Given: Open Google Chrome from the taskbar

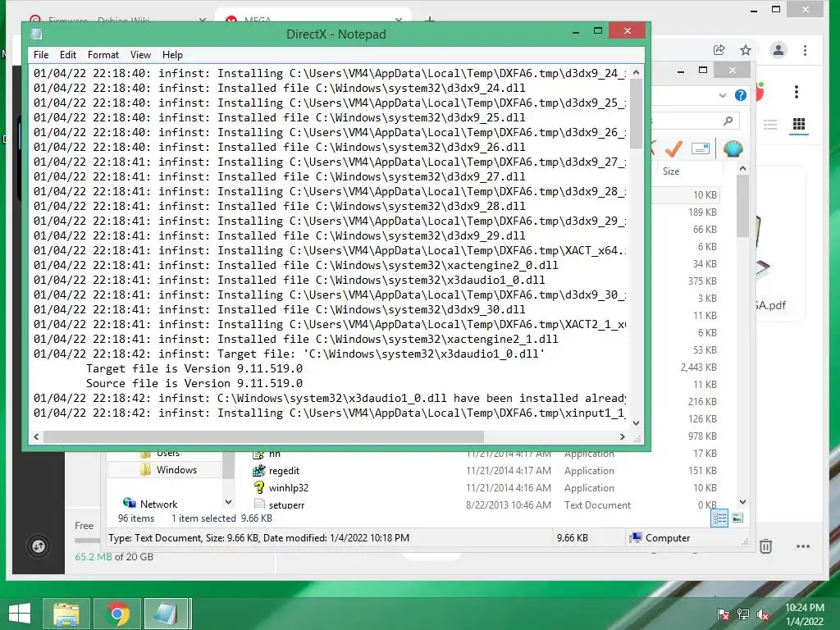Looking at the screenshot, I should click(117, 614).
